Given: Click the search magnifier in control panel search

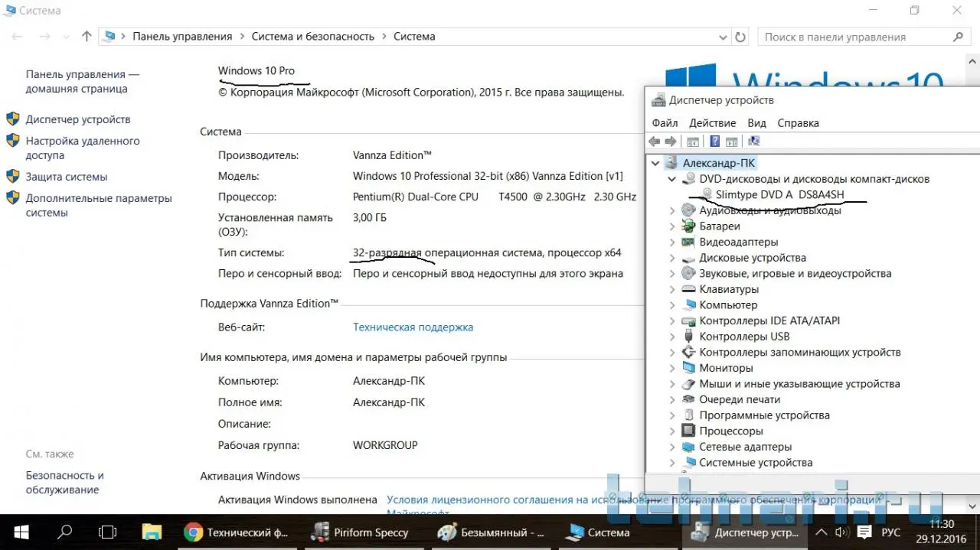Looking at the screenshot, I should click(x=958, y=37).
